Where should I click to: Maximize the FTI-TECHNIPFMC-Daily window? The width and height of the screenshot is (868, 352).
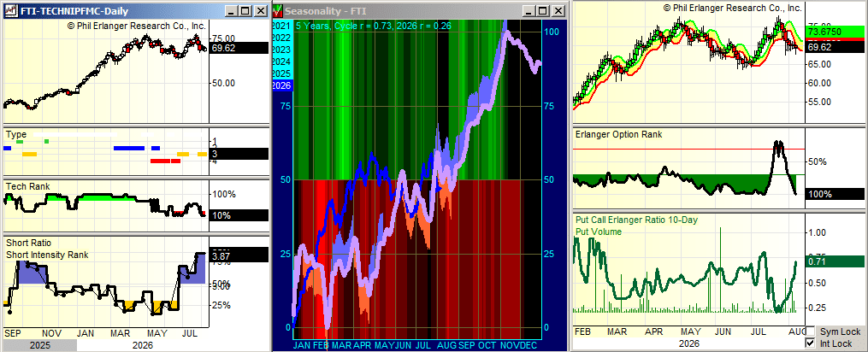[x=246, y=10]
